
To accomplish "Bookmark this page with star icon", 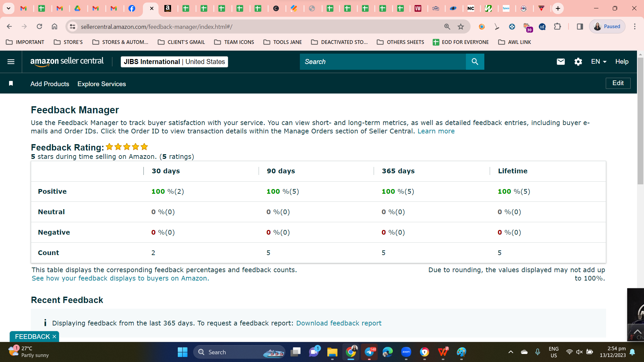I will click(x=461, y=26).
